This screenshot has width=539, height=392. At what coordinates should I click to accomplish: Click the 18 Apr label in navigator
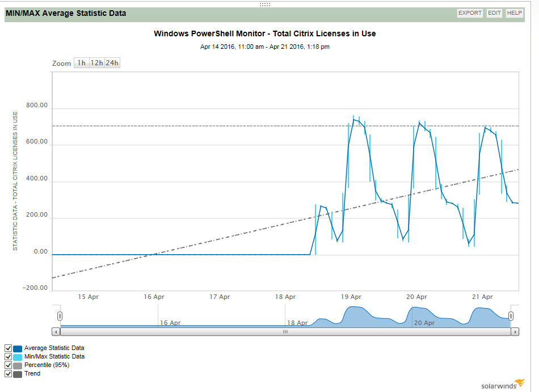297,323
